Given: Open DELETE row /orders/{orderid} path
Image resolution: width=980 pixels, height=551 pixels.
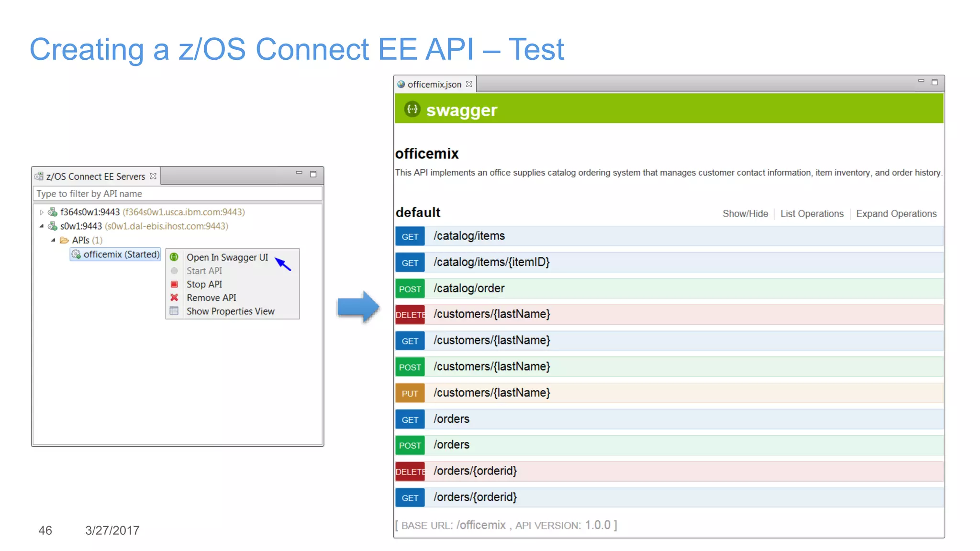Looking at the screenshot, I should click(475, 471).
